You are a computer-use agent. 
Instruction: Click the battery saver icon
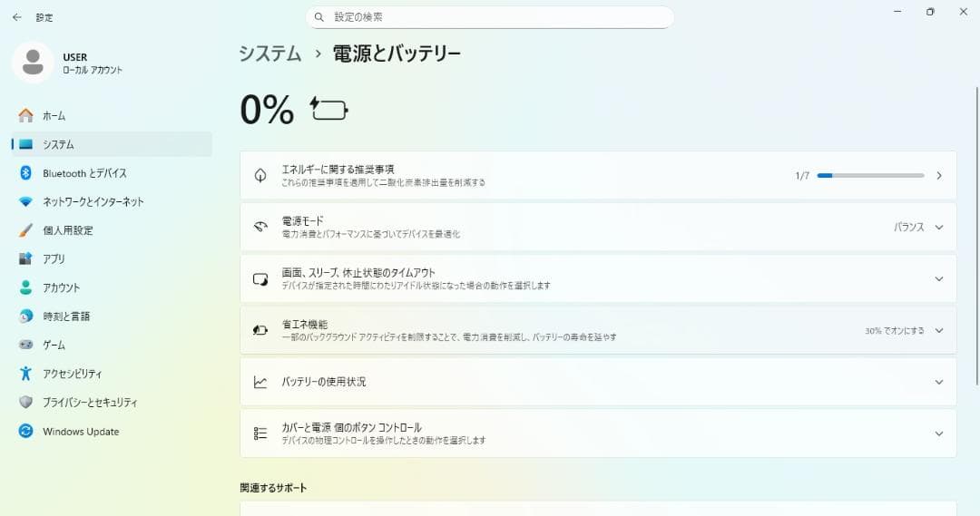click(260, 330)
